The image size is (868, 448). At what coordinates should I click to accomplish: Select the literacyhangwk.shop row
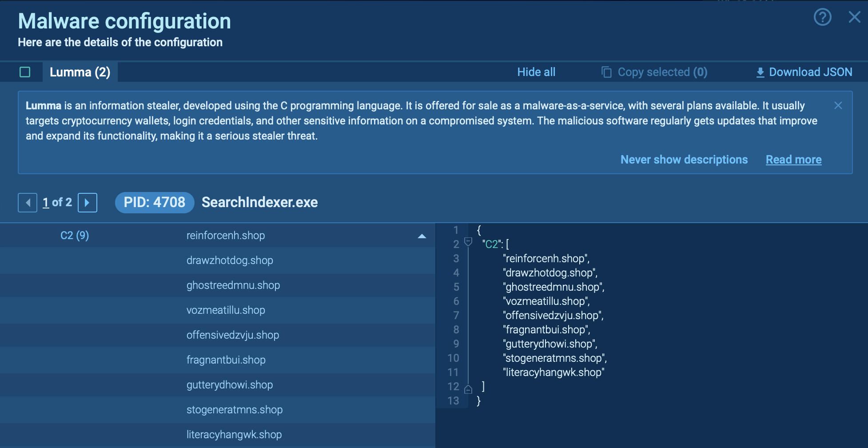234,435
